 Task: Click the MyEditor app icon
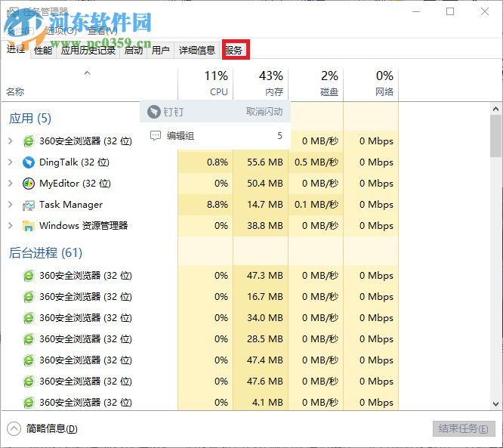(x=29, y=184)
